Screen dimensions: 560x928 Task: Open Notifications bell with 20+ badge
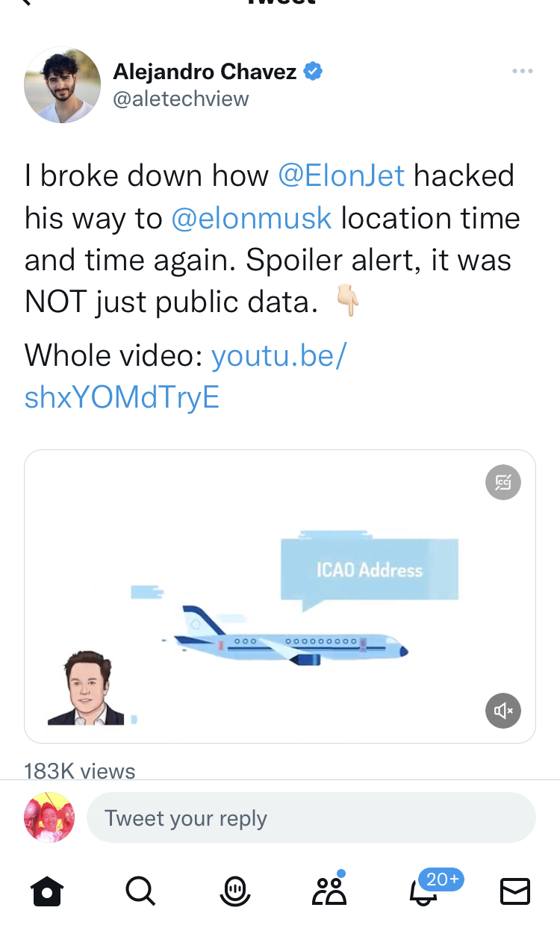click(x=423, y=891)
